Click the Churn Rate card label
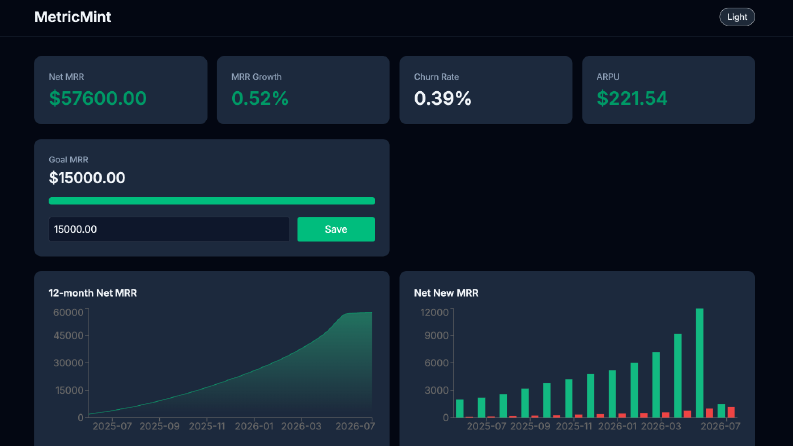The height and width of the screenshot is (446, 793). [x=436, y=77]
